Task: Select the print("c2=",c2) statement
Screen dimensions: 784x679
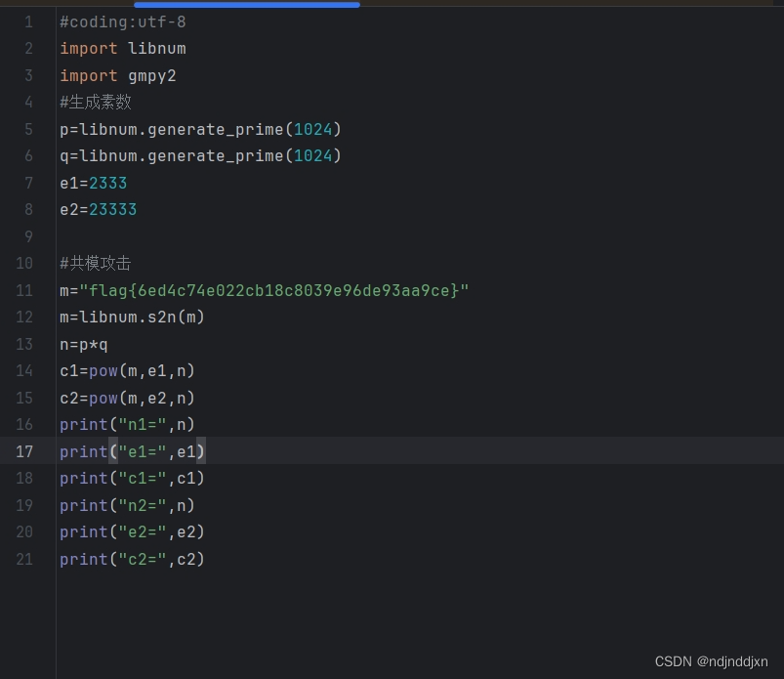Action: (x=132, y=558)
